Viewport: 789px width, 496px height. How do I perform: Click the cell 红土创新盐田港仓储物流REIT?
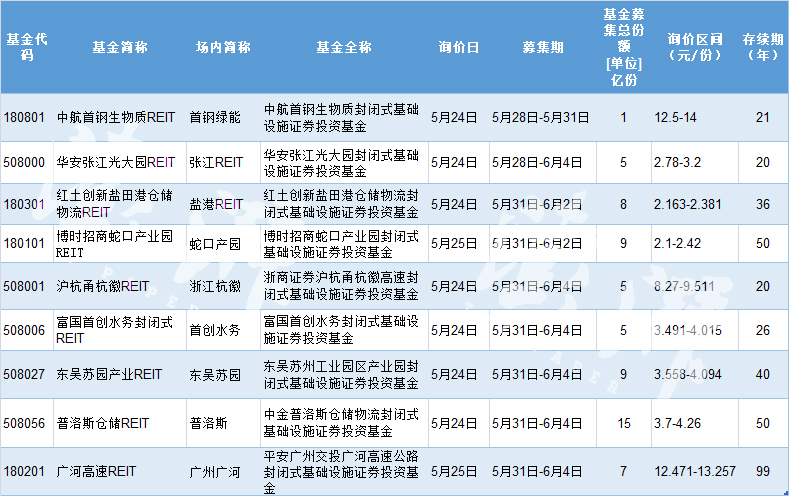point(115,204)
